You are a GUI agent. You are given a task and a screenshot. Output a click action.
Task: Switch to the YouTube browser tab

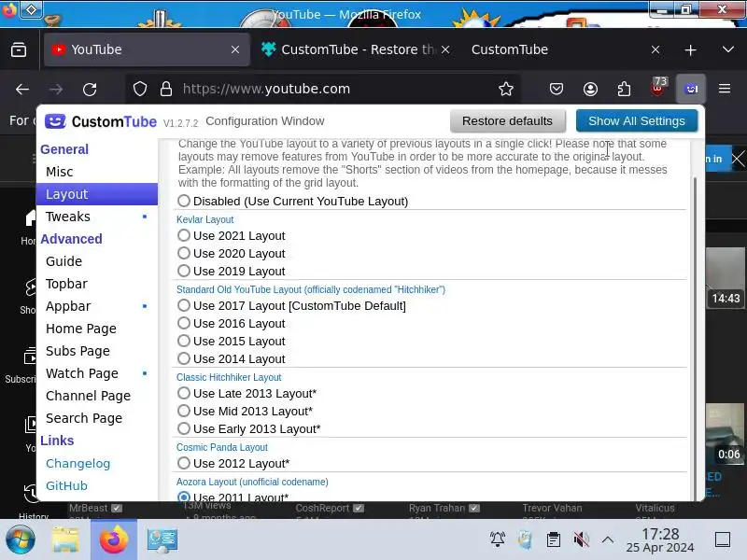[x=147, y=49]
